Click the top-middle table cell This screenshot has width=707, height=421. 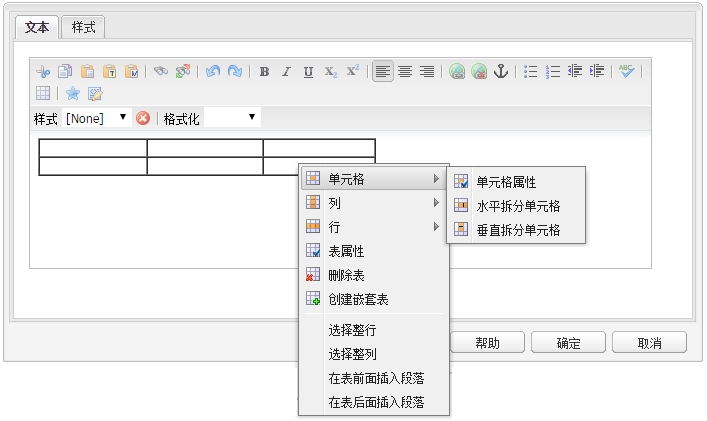(205, 148)
